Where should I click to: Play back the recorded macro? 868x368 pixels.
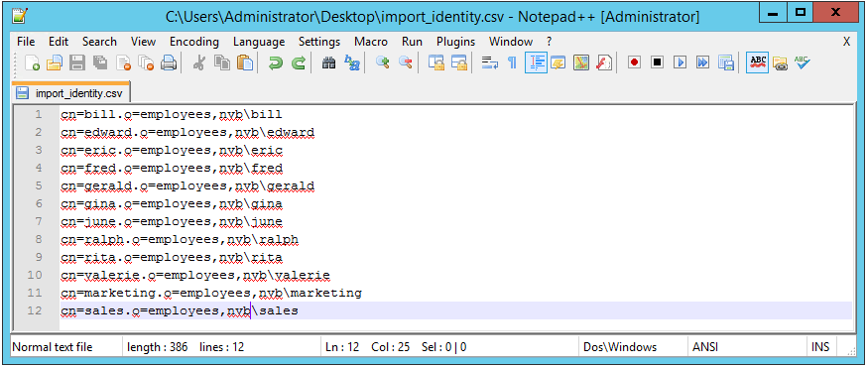click(x=680, y=62)
